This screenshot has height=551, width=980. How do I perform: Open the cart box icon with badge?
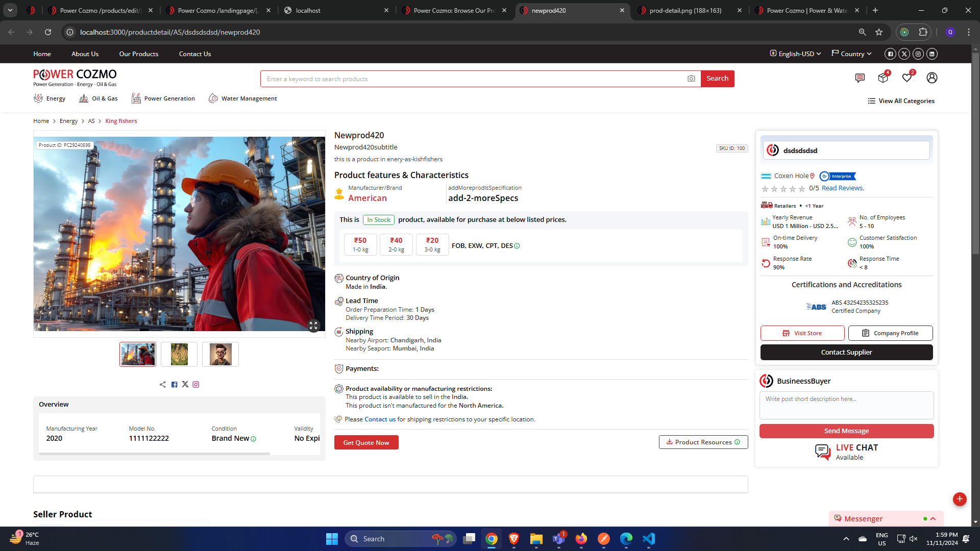click(883, 78)
